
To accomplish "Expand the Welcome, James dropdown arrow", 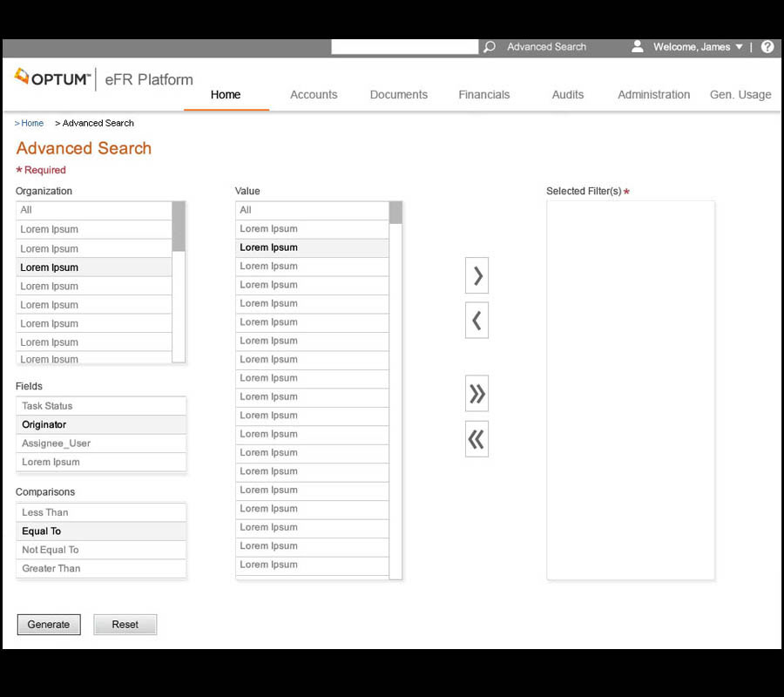I will pyautogui.click(x=740, y=47).
